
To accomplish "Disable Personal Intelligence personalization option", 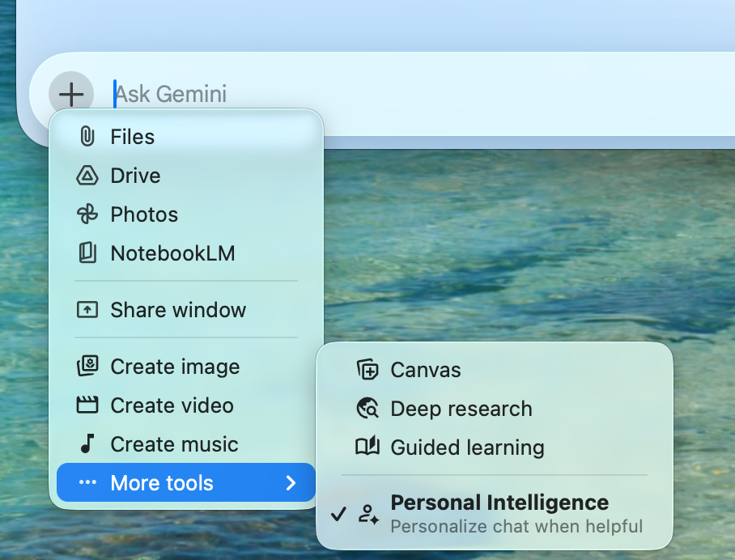I will click(x=499, y=514).
